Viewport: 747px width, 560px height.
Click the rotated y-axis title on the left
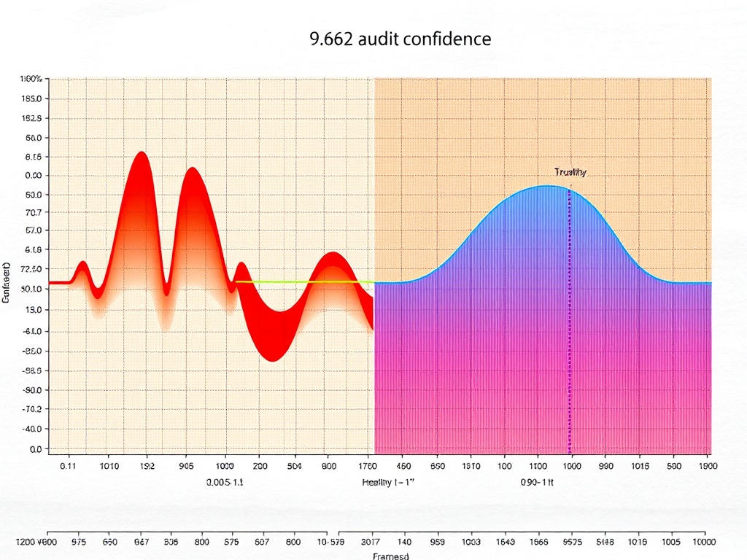point(6,283)
